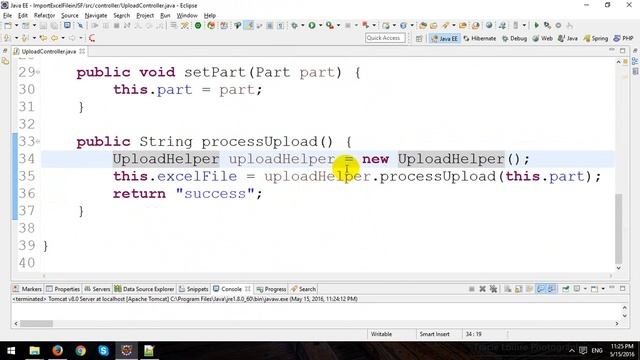Click the console Terminate square icon
This screenshot has height=360, width=640.
point(471,289)
